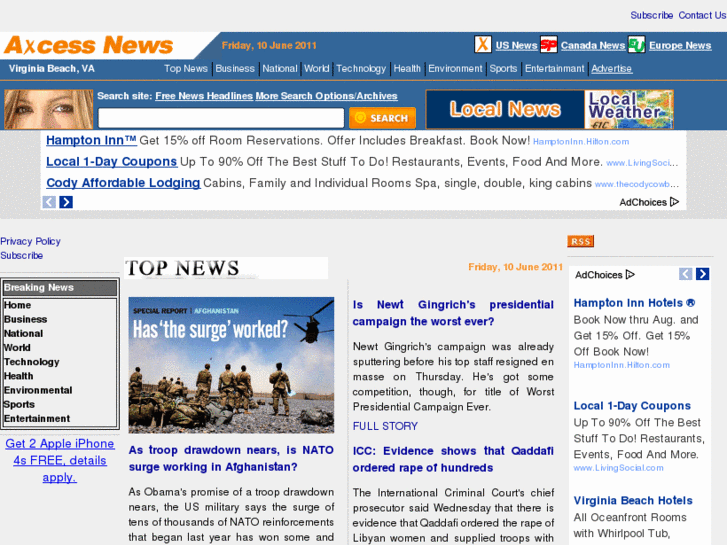Click the US News X icon
This screenshot has width=727, height=545.
483,45
